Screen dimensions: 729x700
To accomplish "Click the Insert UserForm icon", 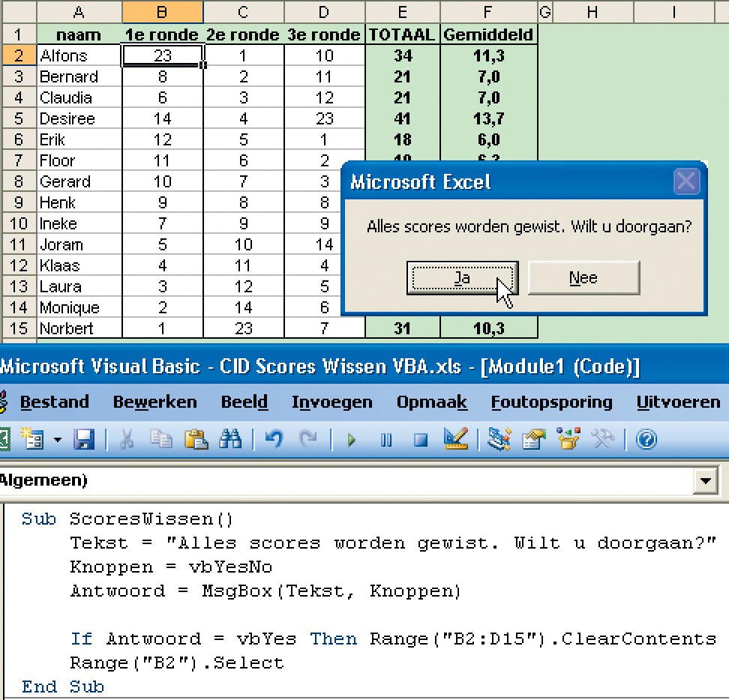I will 32,439.
